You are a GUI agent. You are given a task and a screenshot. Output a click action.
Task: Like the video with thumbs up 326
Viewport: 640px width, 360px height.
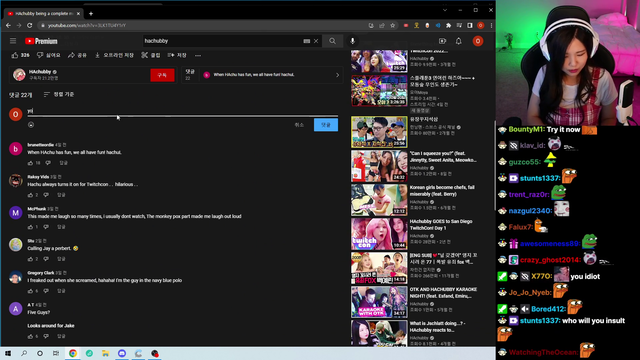click(20, 55)
